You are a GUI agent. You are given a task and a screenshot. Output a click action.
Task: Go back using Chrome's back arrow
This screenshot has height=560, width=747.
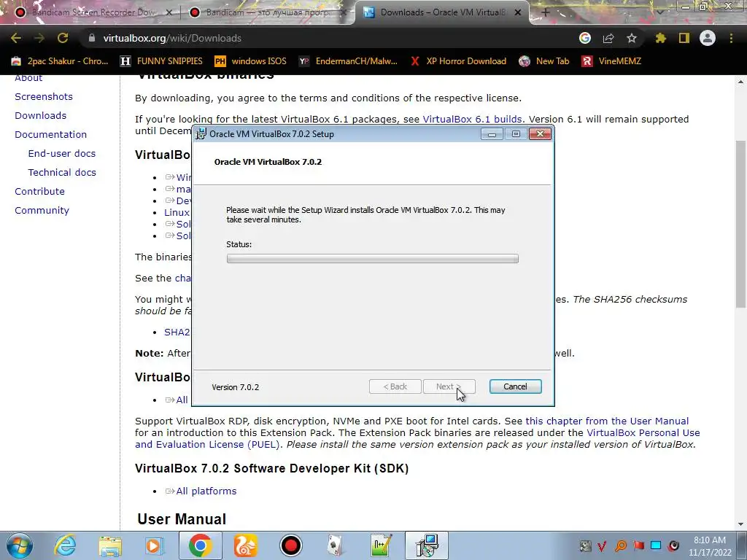click(x=16, y=38)
